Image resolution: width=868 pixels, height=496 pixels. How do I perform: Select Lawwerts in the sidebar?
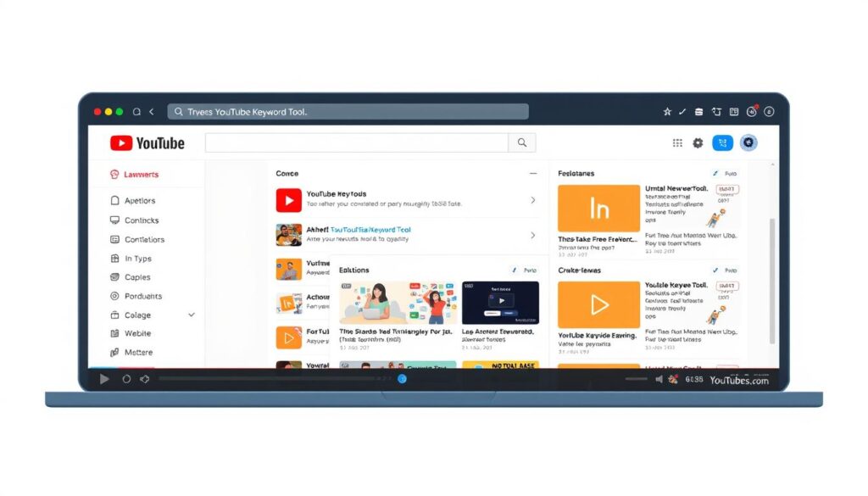142,175
